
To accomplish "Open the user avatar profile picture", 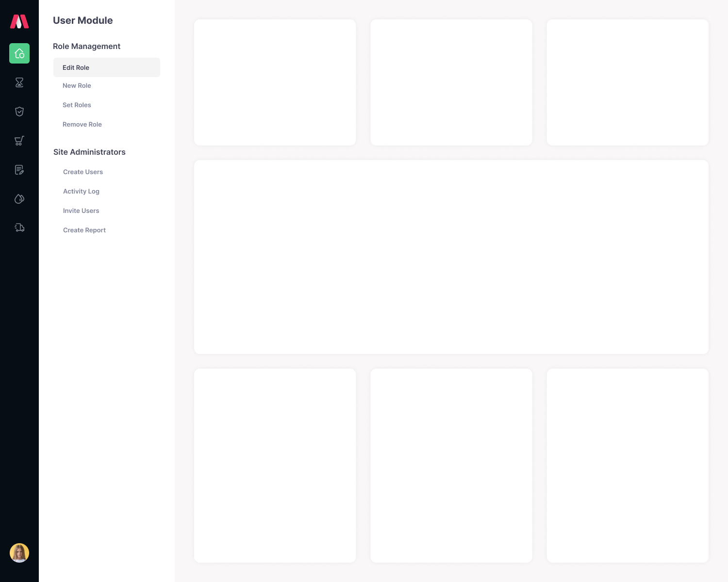I will [x=19, y=553].
